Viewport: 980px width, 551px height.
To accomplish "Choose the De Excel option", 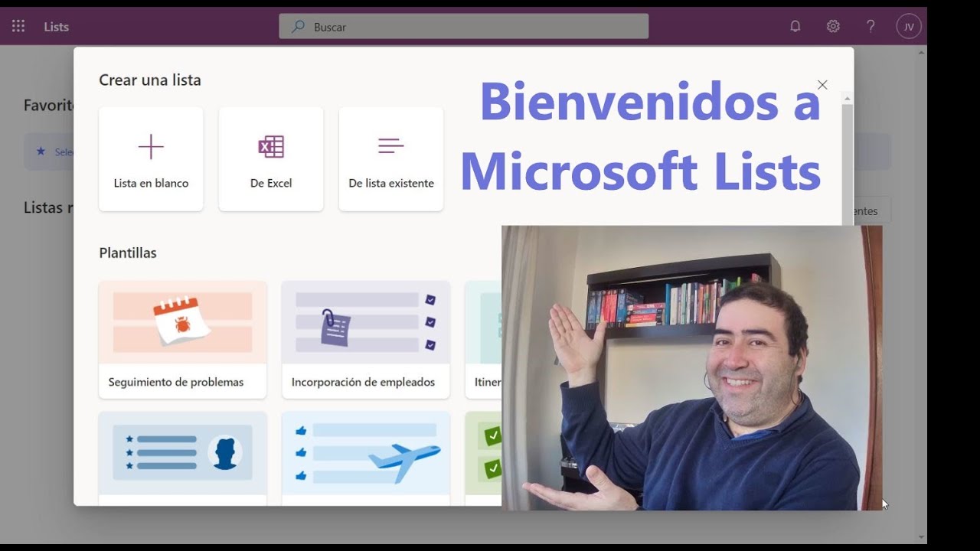I will point(271,159).
